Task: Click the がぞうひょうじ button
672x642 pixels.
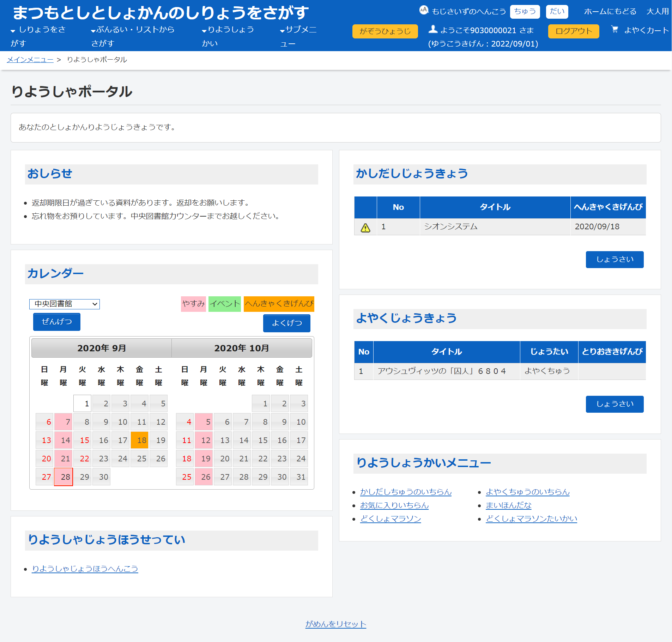Action: [x=385, y=31]
